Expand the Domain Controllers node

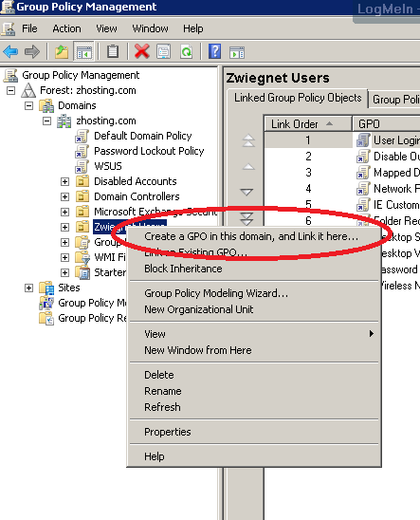click(x=64, y=197)
